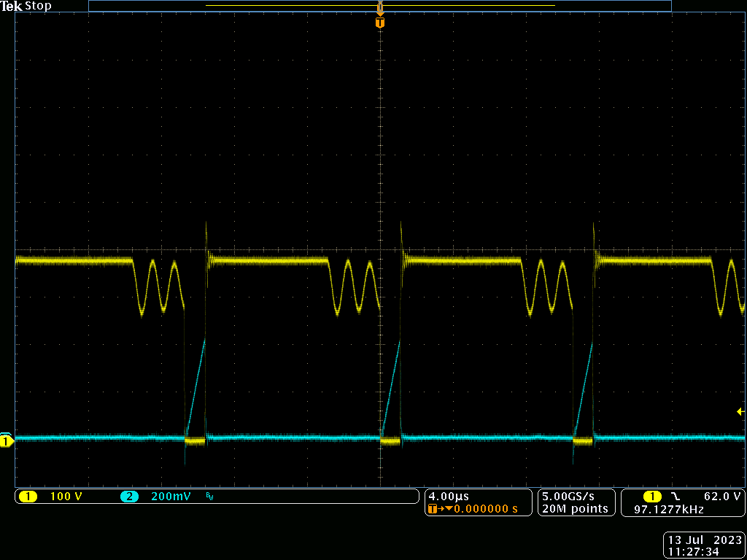
Task: Open the 100 V vertical scale selector
Action: point(66,496)
